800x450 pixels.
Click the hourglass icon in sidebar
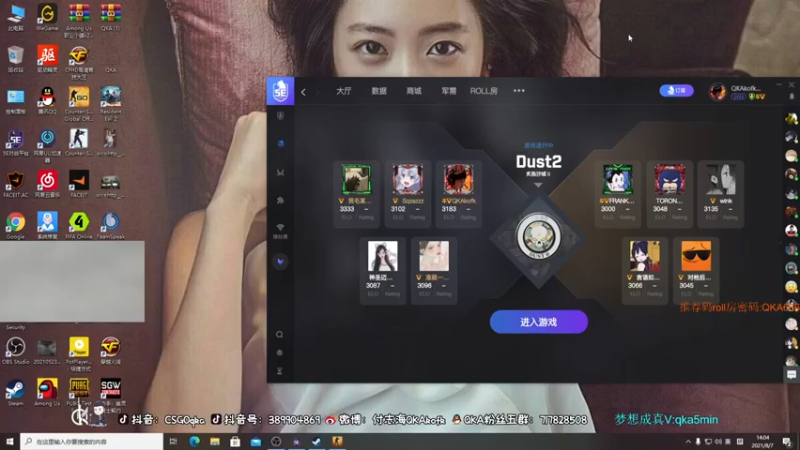click(280, 371)
